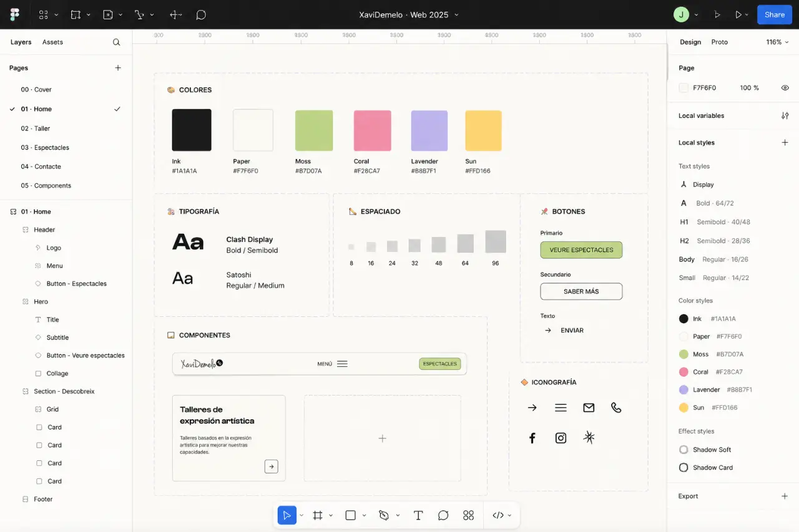Add a local style with plus icon
The image size is (799, 532).
[x=785, y=143]
